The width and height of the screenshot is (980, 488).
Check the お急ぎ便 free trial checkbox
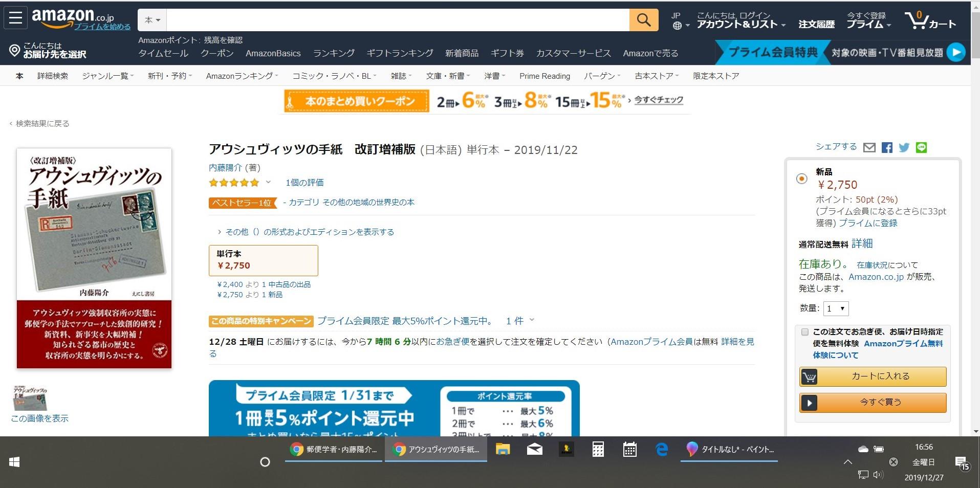(804, 332)
